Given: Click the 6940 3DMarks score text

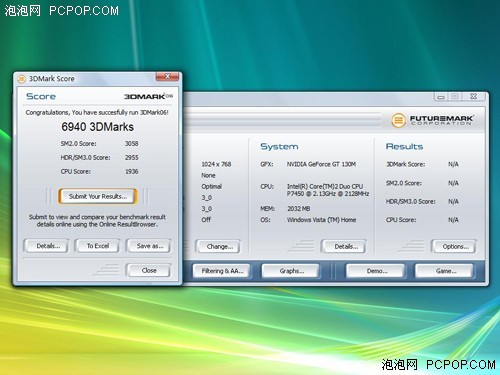Looking at the screenshot, I should click(98, 127).
